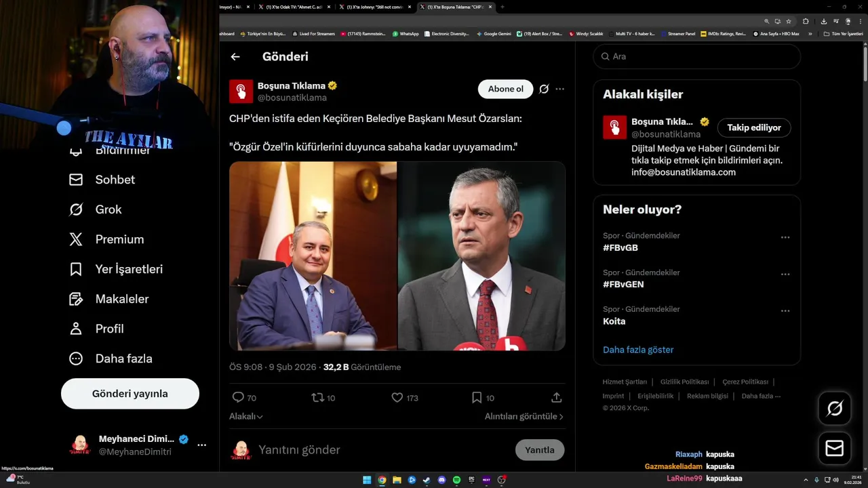The image size is (868, 488).
Task: Open Gizlilik Politikası footer link
Action: tap(684, 382)
